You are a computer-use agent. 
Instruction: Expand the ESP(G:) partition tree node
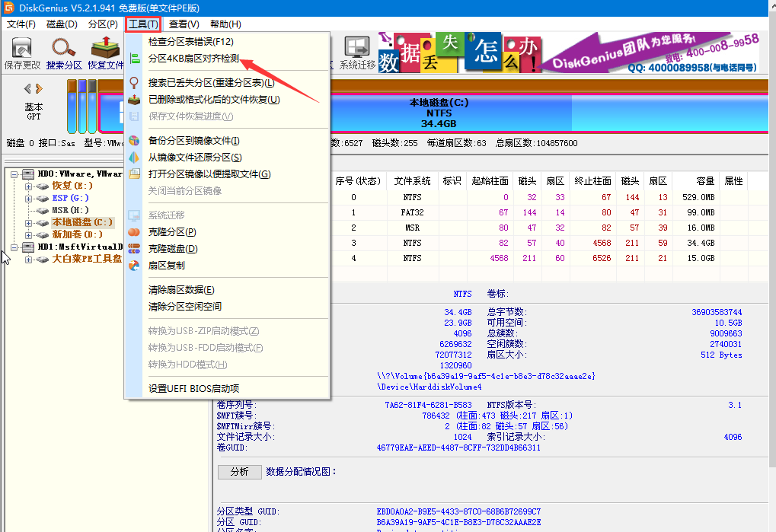pos(29,199)
